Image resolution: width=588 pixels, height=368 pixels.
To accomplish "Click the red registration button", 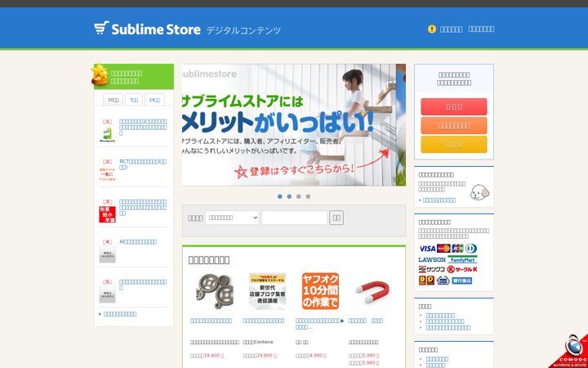I will point(454,107).
